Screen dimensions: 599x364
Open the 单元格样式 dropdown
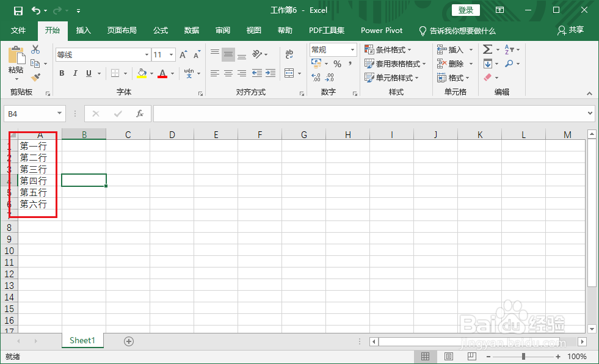point(391,78)
